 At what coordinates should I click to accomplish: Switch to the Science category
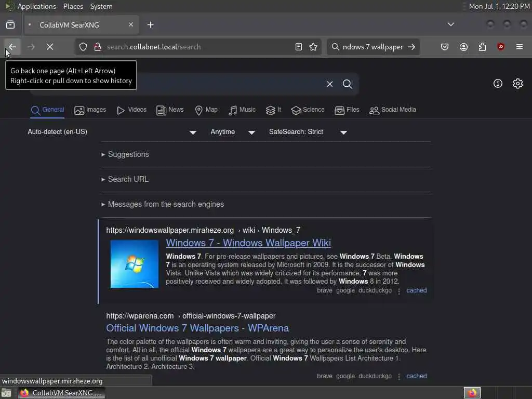[x=308, y=110]
